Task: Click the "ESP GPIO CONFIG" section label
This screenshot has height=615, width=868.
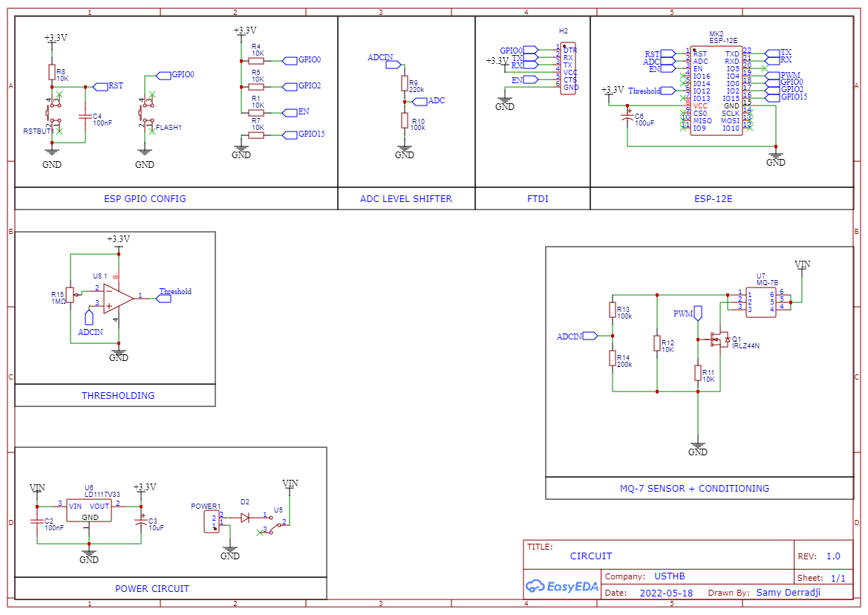Action: pos(145,199)
